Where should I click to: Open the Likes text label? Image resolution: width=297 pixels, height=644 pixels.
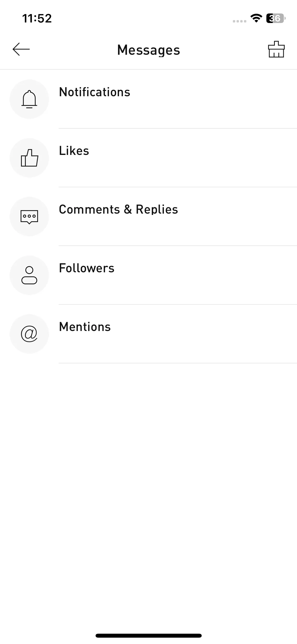click(x=74, y=151)
